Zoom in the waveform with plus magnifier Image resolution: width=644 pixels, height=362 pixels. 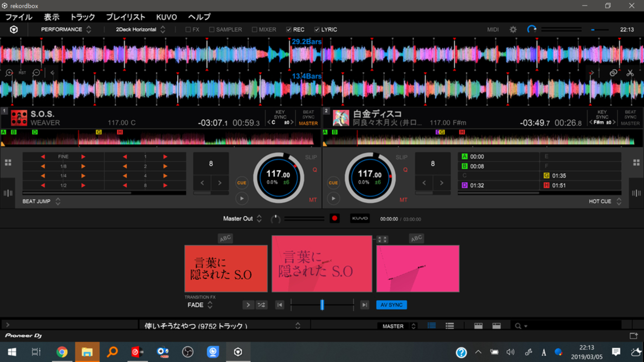pos(9,73)
